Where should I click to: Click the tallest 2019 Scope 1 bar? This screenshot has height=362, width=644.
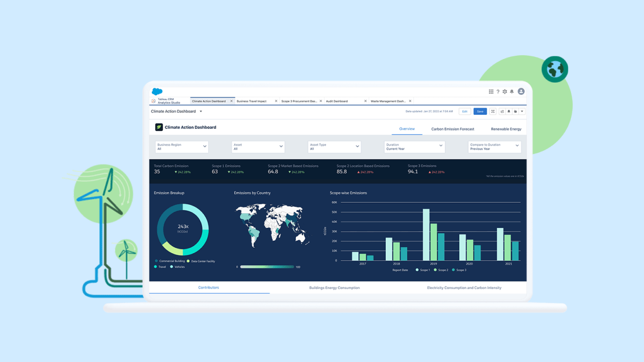tap(426, 235)
